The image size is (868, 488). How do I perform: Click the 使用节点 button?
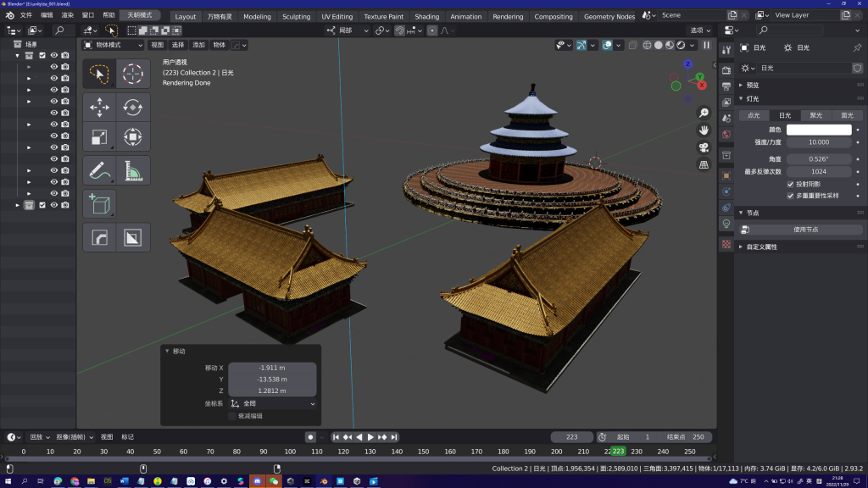802,230
